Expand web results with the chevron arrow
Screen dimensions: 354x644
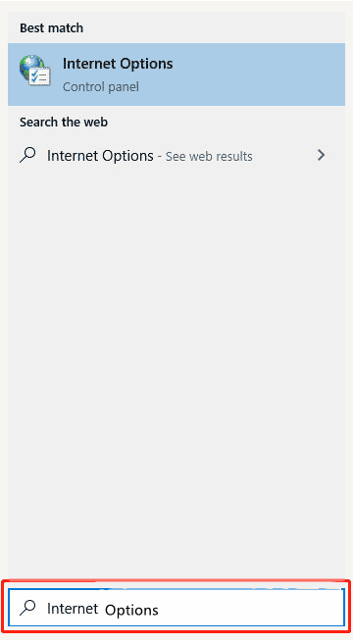[321, 155]
